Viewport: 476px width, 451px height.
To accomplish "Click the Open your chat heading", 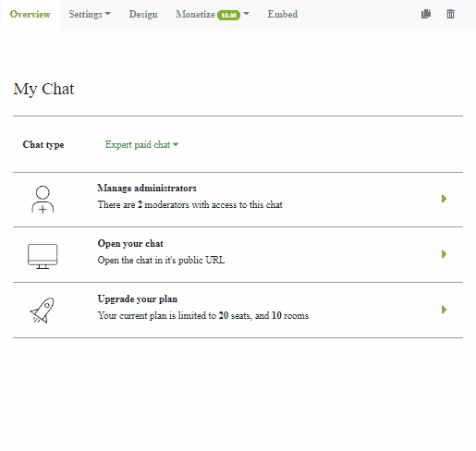I will coord(130,244).
